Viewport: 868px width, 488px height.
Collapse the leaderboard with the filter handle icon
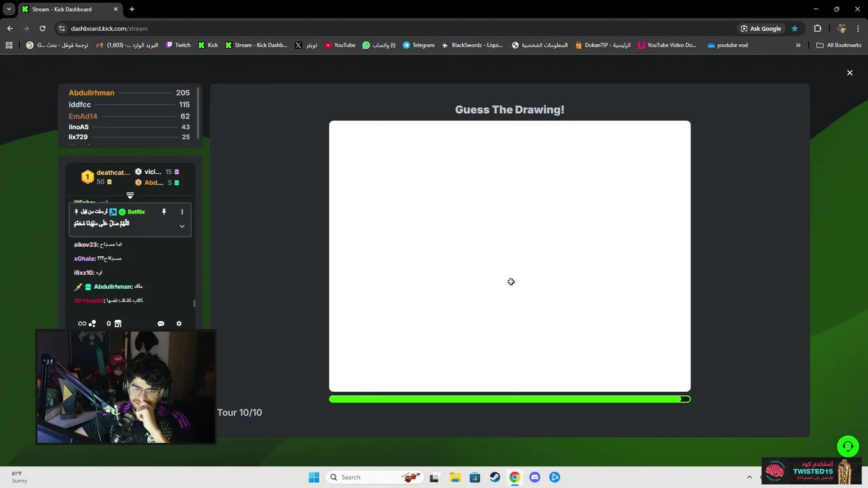(130, 196)
